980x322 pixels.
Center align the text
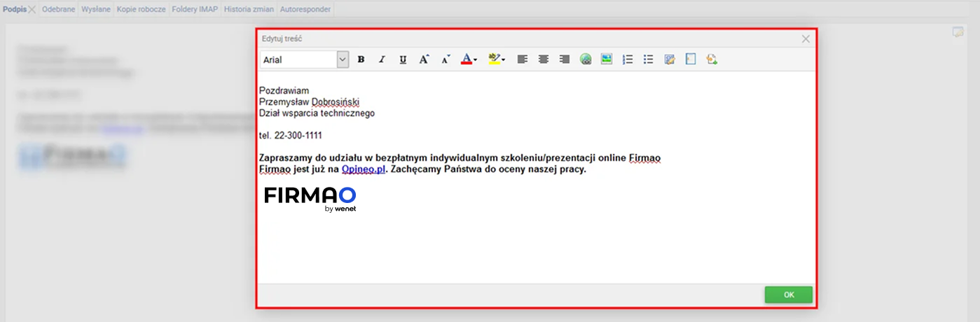tap(543, 59)
